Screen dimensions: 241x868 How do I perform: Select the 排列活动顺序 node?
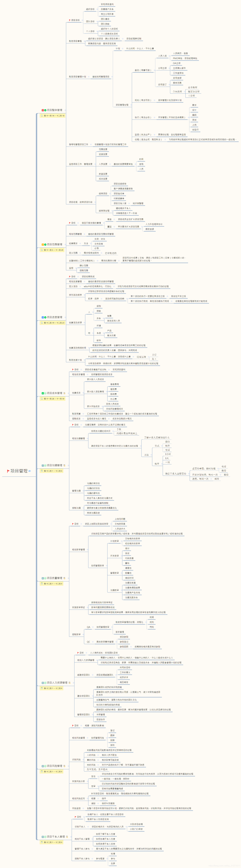pyautogui.click(x=75, y=295)
